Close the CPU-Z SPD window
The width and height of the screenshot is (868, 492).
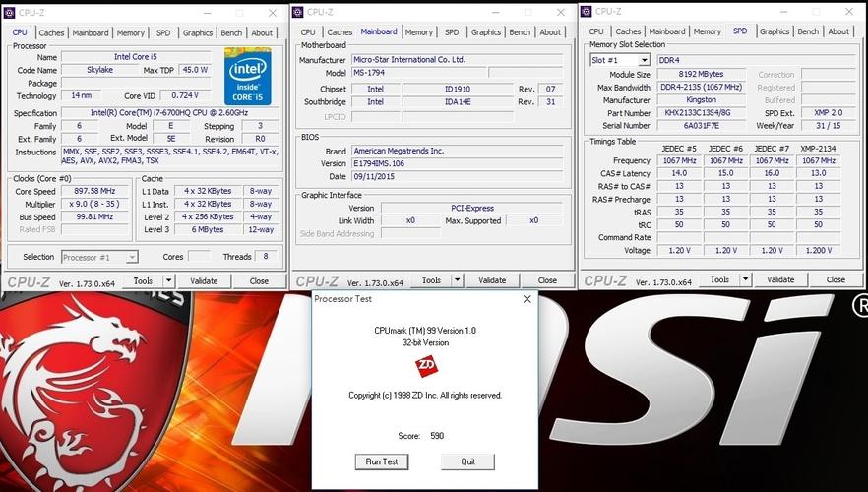[x=849, y=12]
